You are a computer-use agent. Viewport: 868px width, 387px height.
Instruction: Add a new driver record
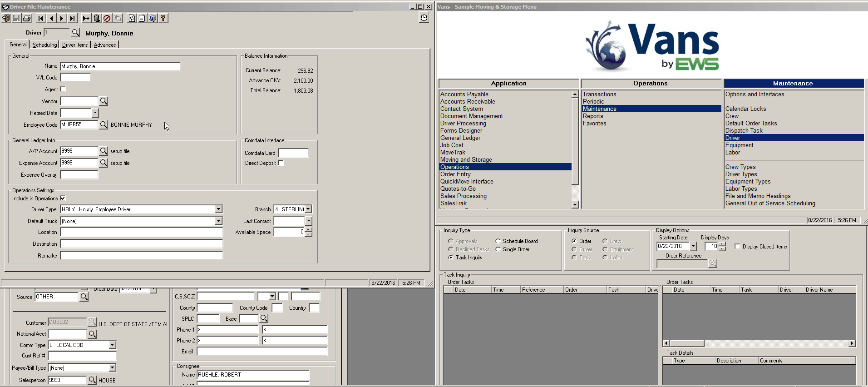click(86, 18)
